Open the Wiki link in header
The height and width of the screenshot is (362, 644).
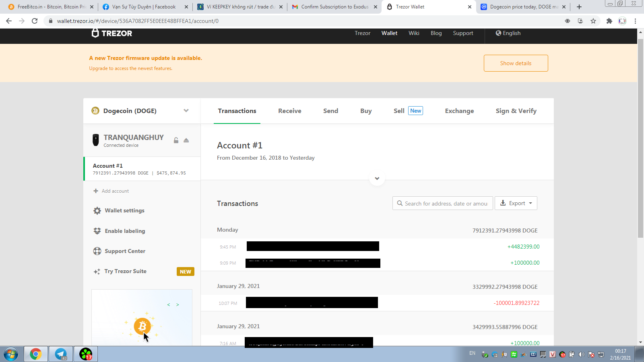point(414,33)
